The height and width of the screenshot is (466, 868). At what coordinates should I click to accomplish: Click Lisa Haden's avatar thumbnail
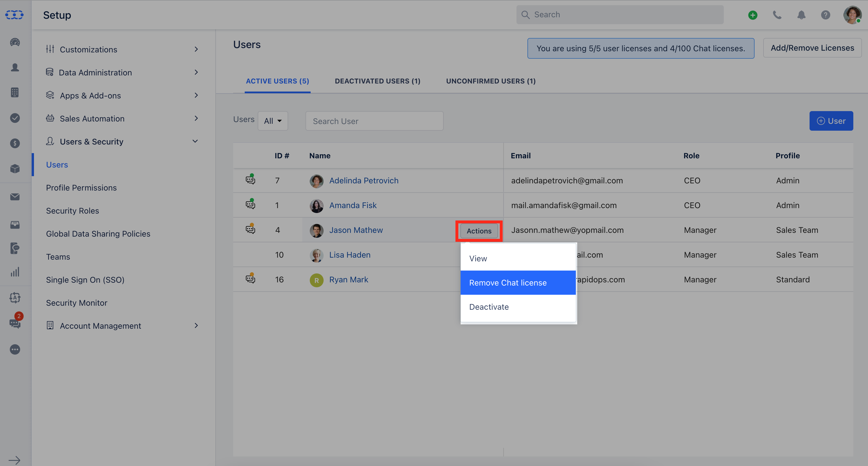point(316,255)
